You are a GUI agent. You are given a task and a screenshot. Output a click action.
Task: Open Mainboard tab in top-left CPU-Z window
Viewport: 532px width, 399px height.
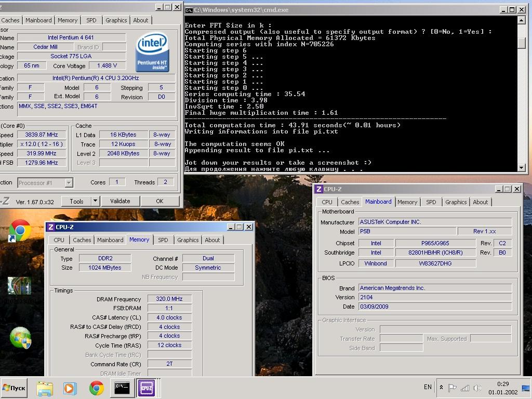pyautogui.click(x=38, y=20)
